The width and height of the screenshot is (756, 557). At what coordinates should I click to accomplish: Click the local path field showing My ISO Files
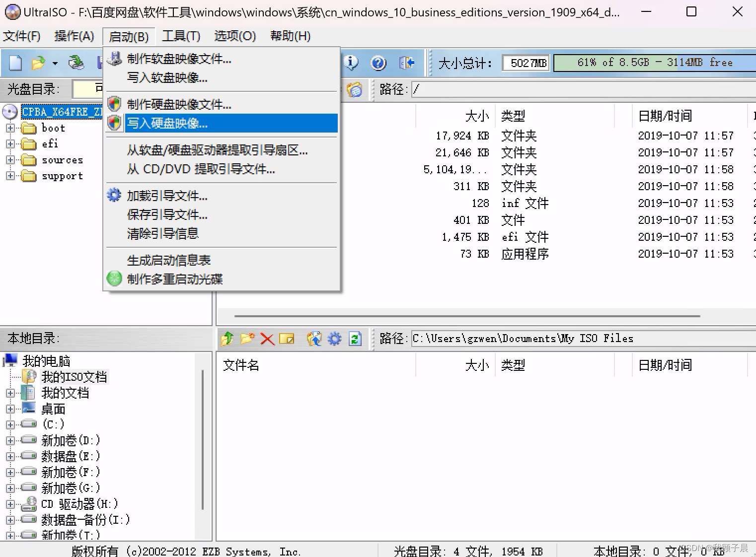(x=584, y=339)
